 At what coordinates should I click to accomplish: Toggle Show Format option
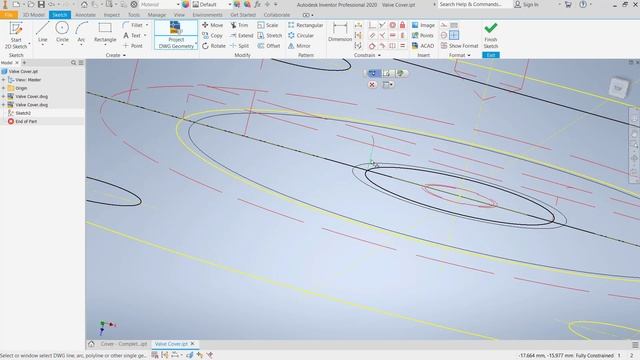point(459,46)
